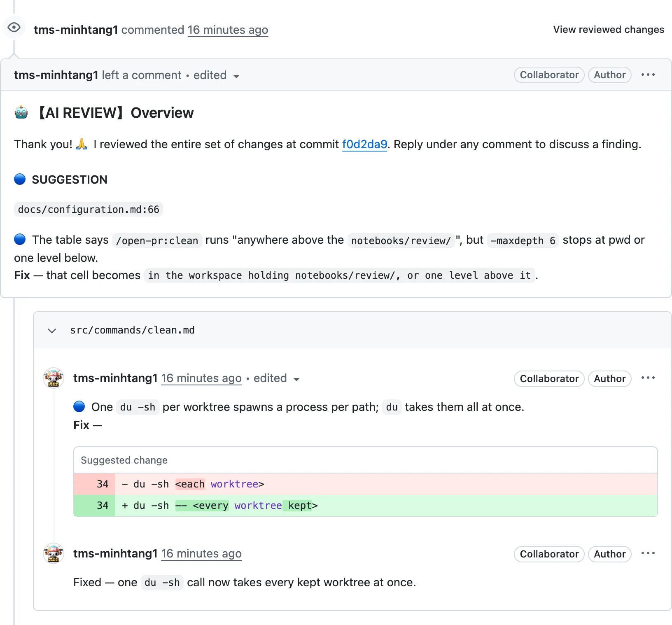Open commit f0d2da9 link
This screenshot has height=625, width=672.
(364, 145)
